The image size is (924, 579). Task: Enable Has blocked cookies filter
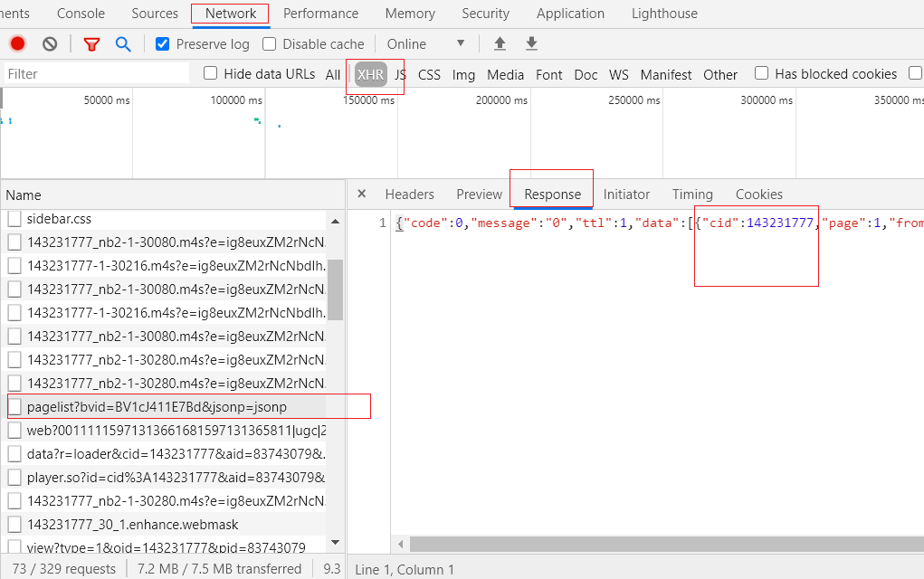[762, 73]
